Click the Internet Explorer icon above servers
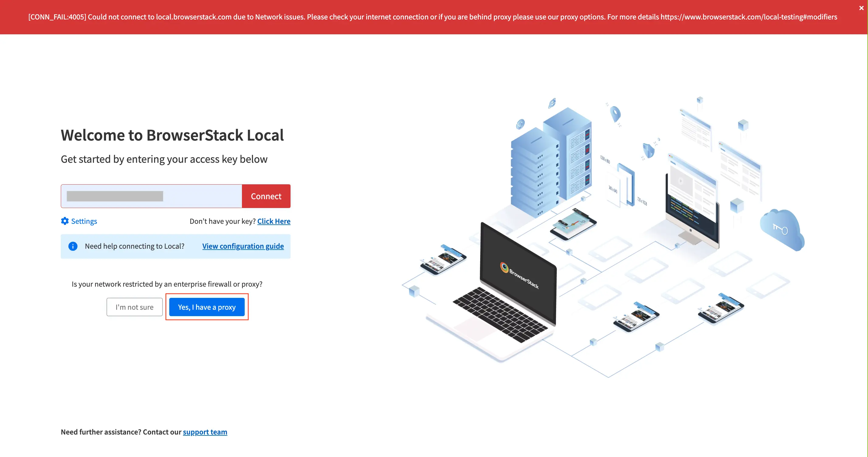 [552, 103]
